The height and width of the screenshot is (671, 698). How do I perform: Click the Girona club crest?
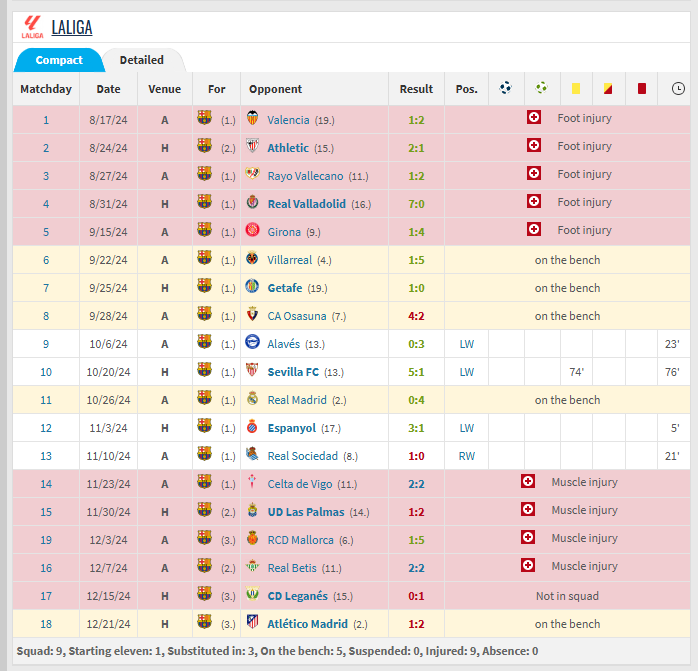[x=252, y=230]
